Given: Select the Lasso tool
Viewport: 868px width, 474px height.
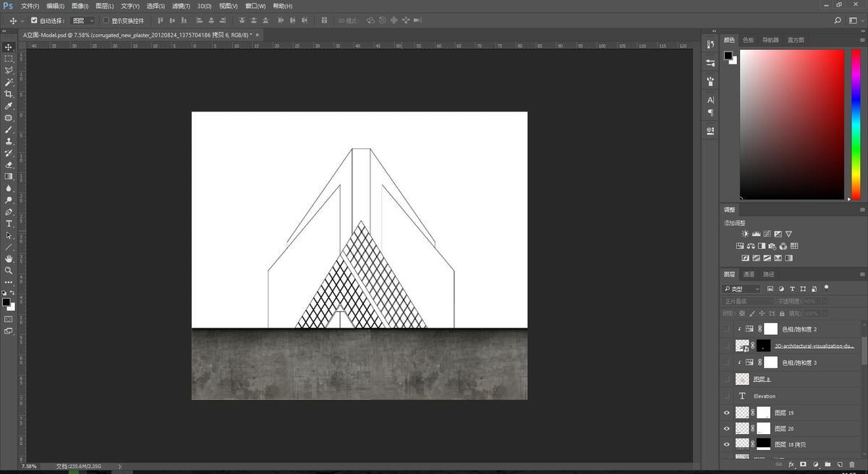Looking at the screenshot, I should (9, 70).
